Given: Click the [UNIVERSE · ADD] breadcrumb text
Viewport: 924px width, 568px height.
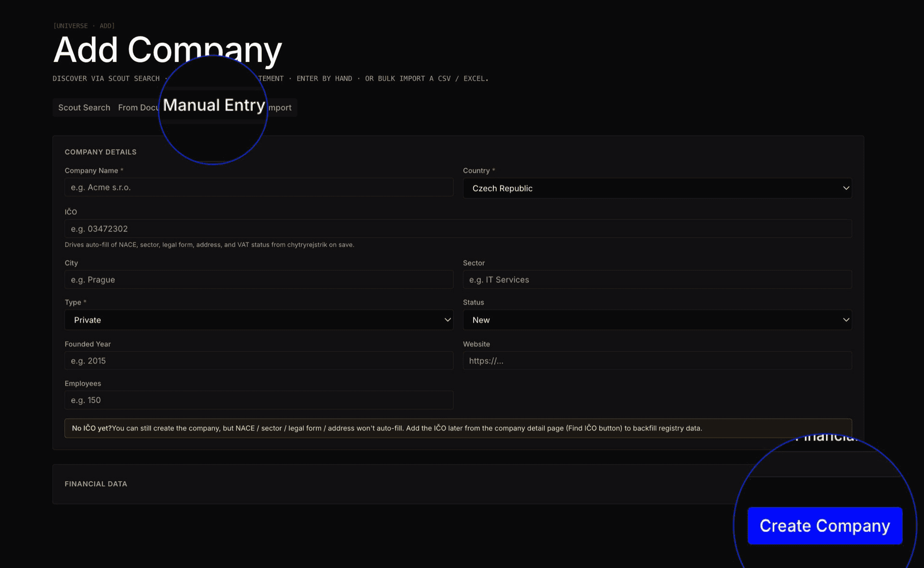Looking at the screenshot, I should click(x=84, y=26).
